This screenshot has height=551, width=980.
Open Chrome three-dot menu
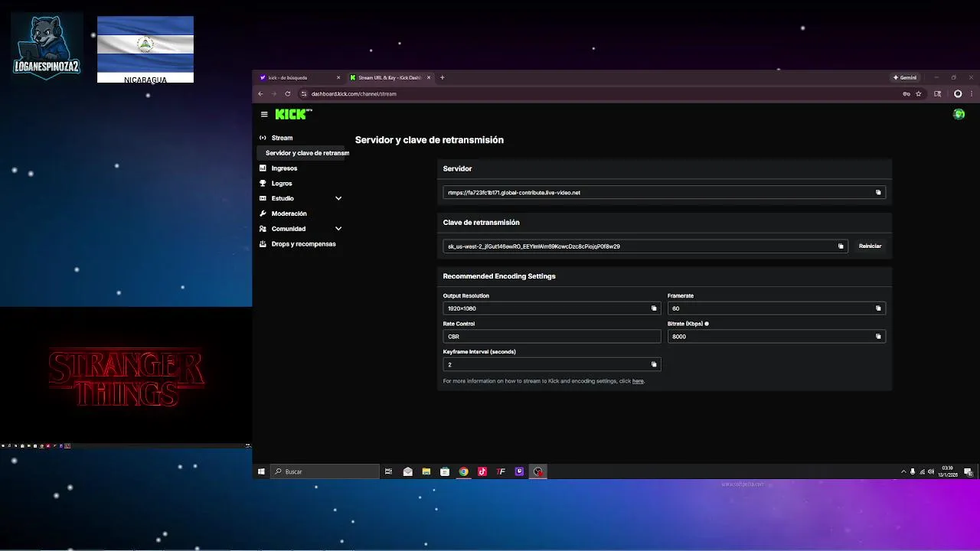pyautogui.click(x=971, y=93)
